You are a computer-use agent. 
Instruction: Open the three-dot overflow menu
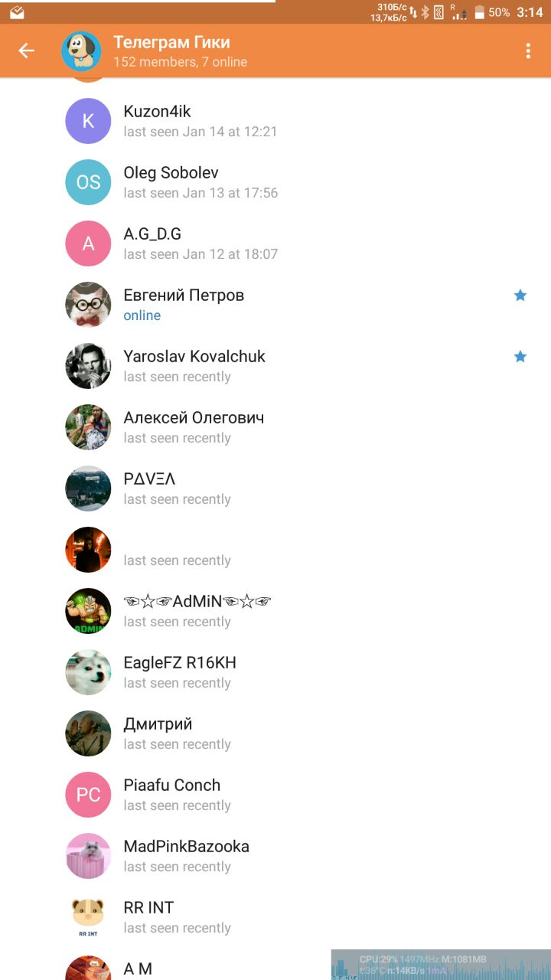(528, 51)
